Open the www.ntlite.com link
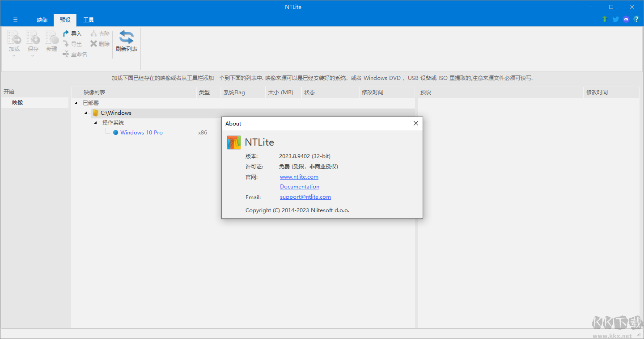This screenshot has height=339, width=644. [x=299, y=177]
